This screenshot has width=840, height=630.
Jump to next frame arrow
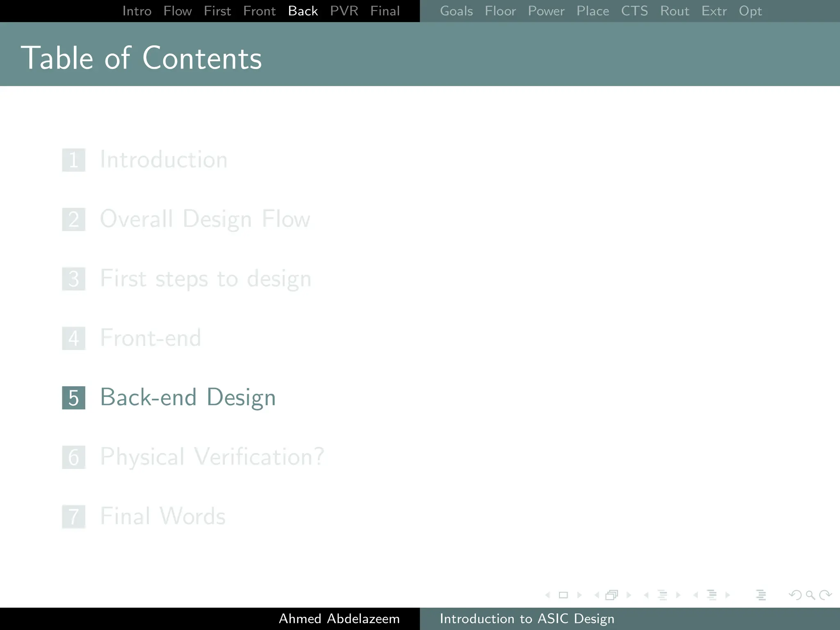(x=629, y=595)
